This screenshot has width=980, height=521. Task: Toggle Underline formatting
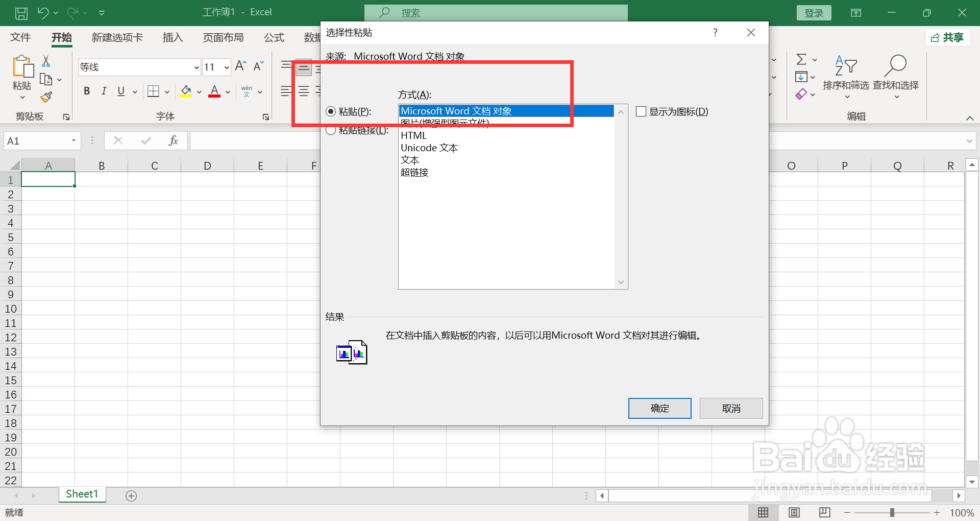click(121, 91)
